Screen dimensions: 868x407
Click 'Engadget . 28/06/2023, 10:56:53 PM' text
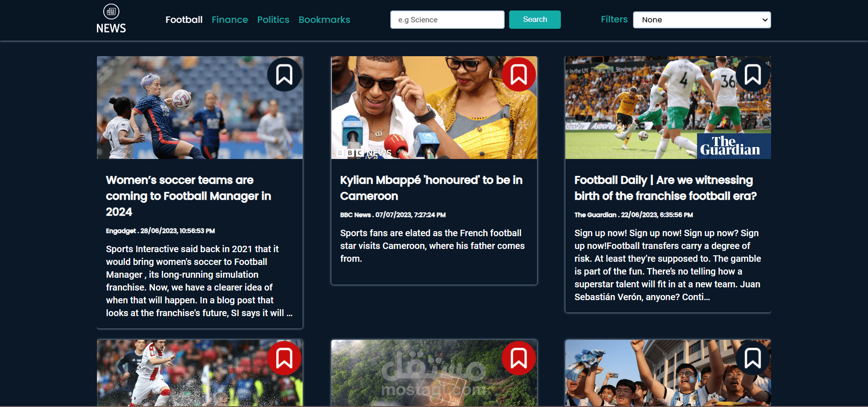(x=160, y=231)
